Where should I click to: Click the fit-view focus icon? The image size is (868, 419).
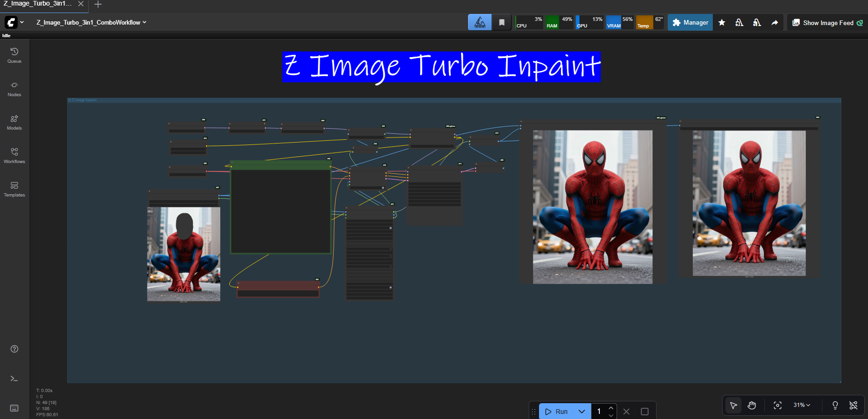[777, 406]
